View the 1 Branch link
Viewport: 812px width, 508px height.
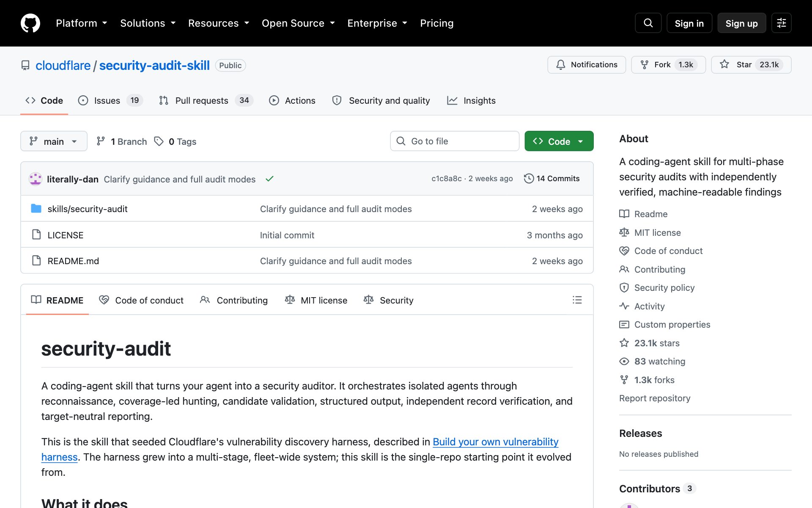[x=122, y=141]
